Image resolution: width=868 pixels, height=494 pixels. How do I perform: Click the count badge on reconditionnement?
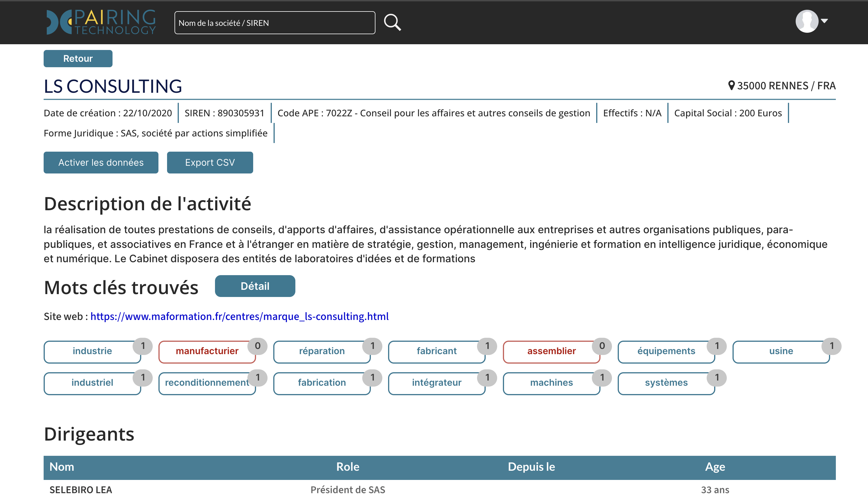click(258, 378)
